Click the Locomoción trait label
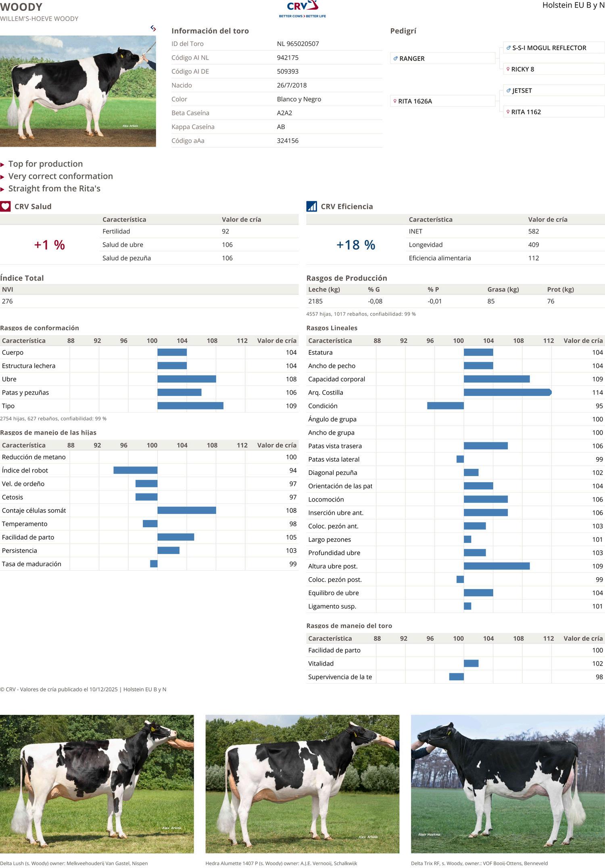The height and width of the screenshot is (868, 605). point(326,499)
